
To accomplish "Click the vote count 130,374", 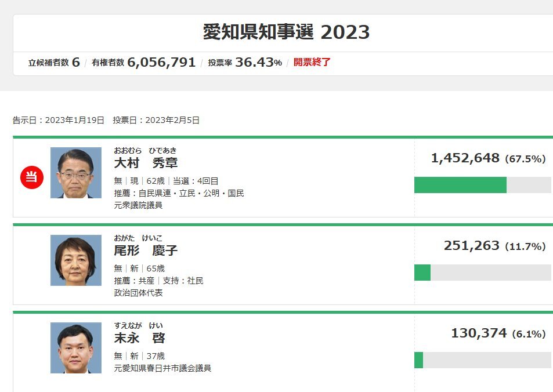I will pos(479,333).
